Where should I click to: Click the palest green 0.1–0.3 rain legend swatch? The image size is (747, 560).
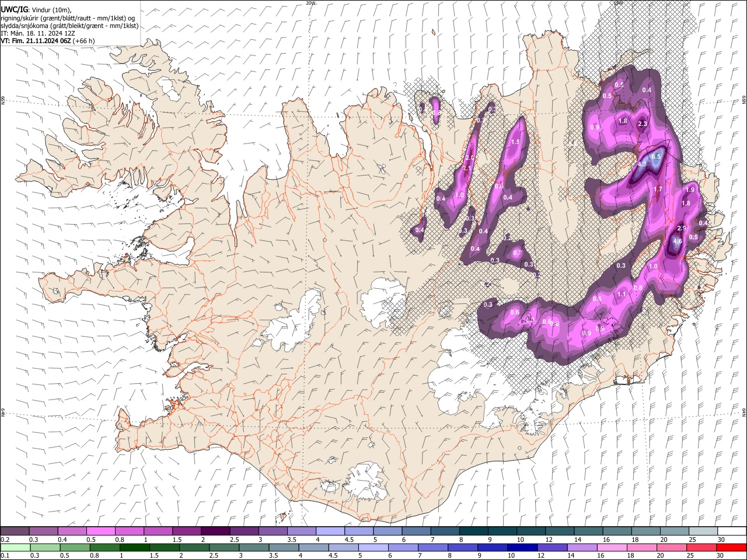click(x=15, y=547)
